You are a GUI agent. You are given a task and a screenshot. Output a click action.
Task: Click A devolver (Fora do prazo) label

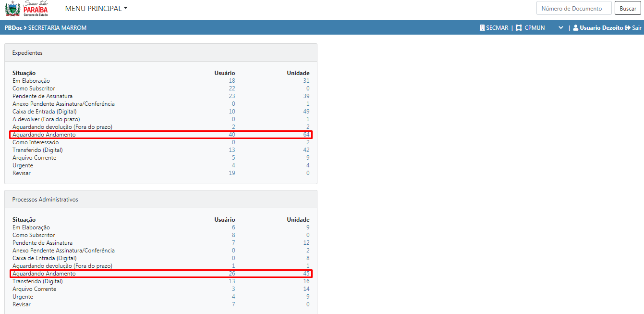click(46, 119)
